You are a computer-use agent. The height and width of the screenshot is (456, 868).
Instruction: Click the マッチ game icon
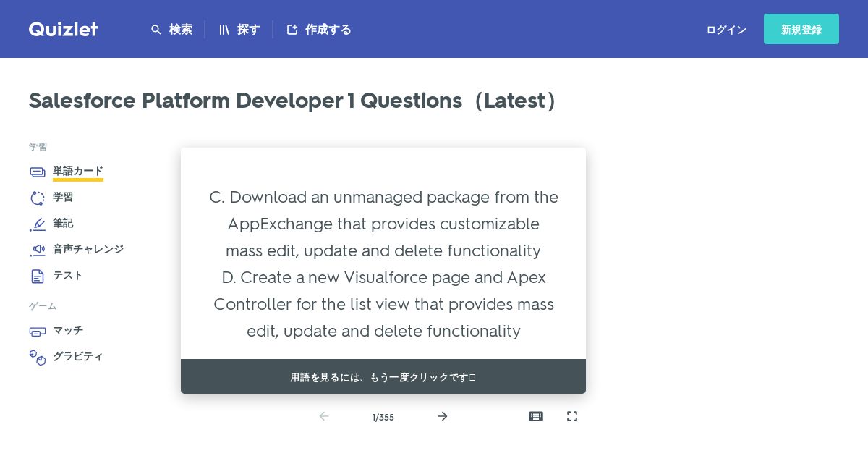click(x=38, y=331)
